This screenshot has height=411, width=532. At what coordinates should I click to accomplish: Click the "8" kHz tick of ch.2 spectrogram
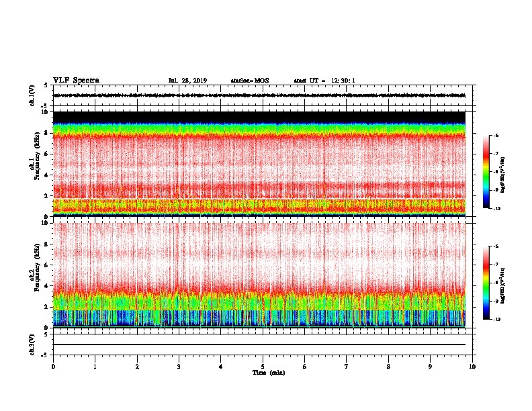click(x=47, y=244)
